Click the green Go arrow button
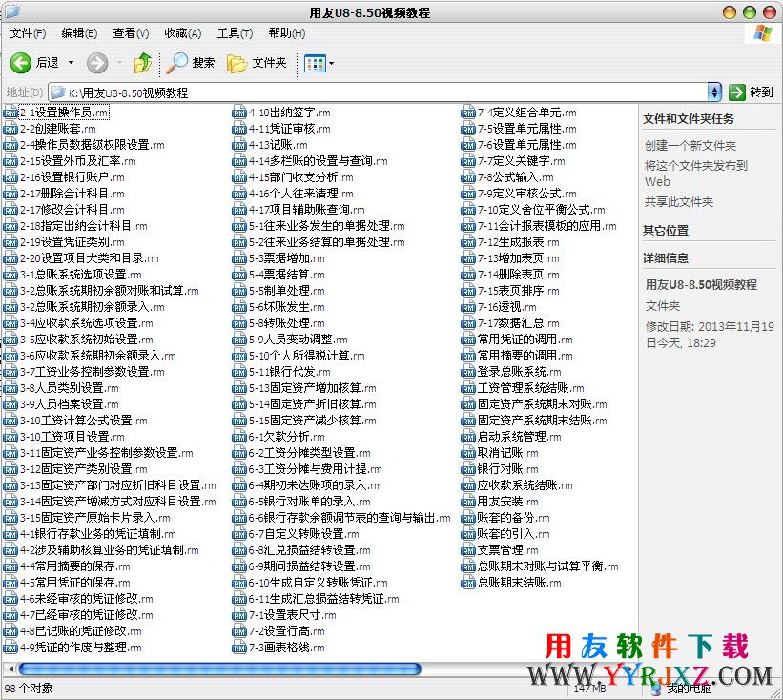 (x=737, y=93)
